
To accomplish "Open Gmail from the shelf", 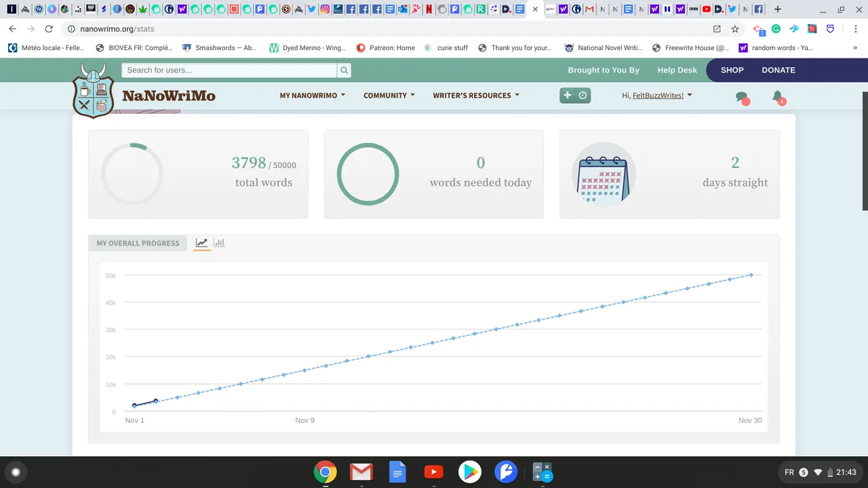I will tap(361, 472).
